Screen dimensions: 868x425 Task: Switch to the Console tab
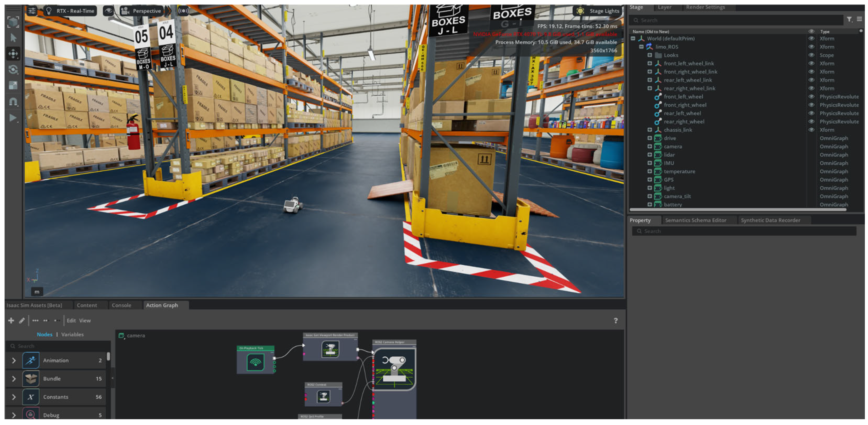tap(121, 305)
